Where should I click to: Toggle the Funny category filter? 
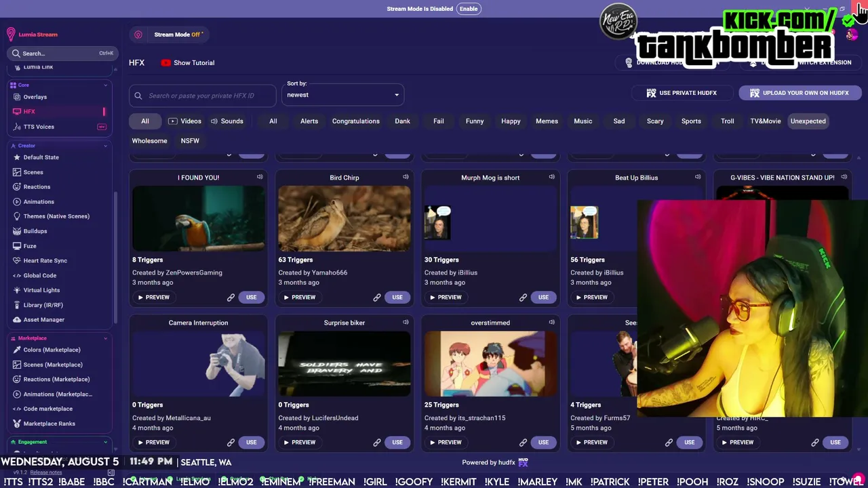[475, 121]
